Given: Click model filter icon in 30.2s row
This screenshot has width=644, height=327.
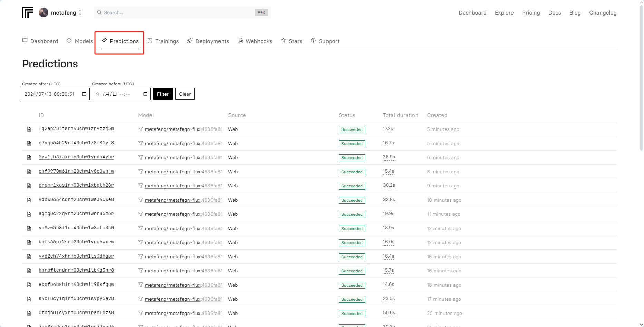Looking at the screenshot, I should click(140, 186).
